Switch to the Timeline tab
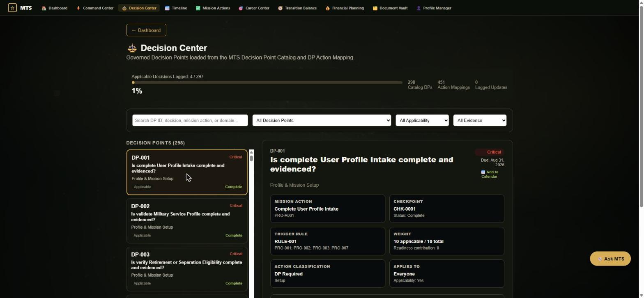644x298 pixels. pos(176,8)
